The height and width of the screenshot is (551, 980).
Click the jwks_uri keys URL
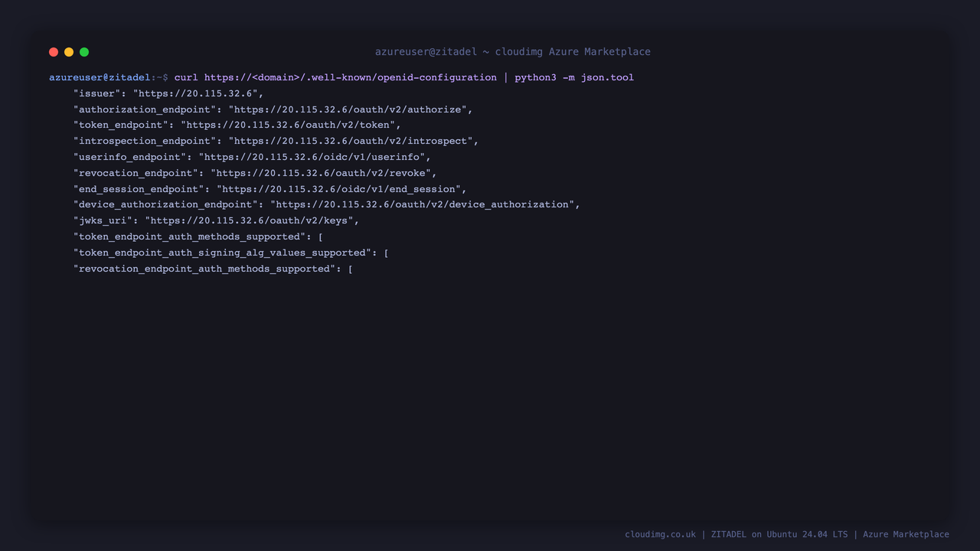coord(249,220)
